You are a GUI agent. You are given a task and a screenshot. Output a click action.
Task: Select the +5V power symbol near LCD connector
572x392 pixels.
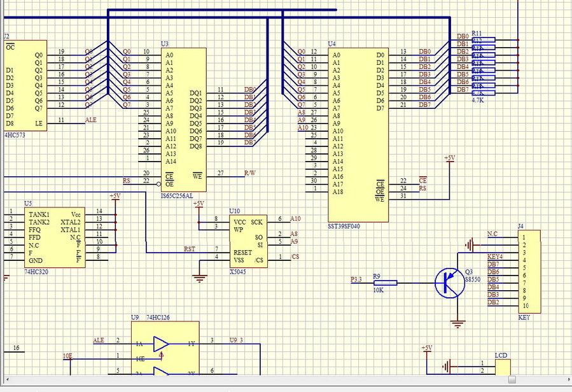426,348
